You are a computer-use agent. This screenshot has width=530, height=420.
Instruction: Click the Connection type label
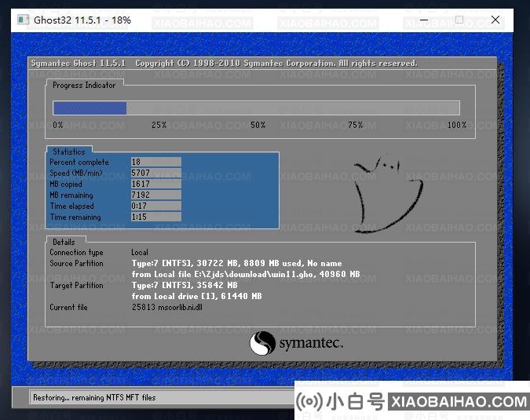[x=76, y=253]
